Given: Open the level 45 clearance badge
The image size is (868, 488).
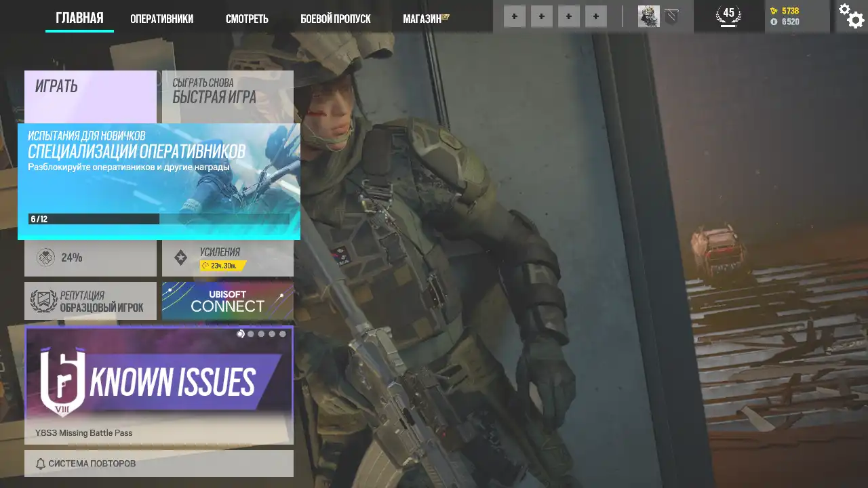Looking at the screenshot, I should [728, 16].
